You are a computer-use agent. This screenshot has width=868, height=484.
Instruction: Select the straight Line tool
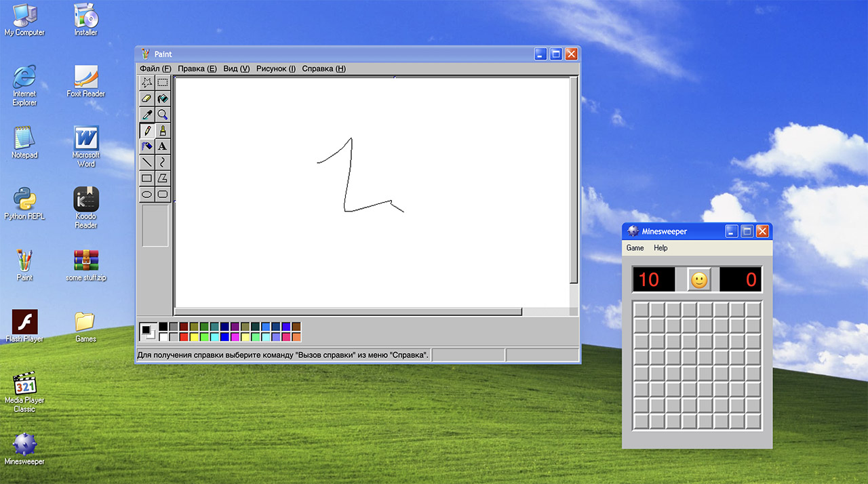coord(146,162)
